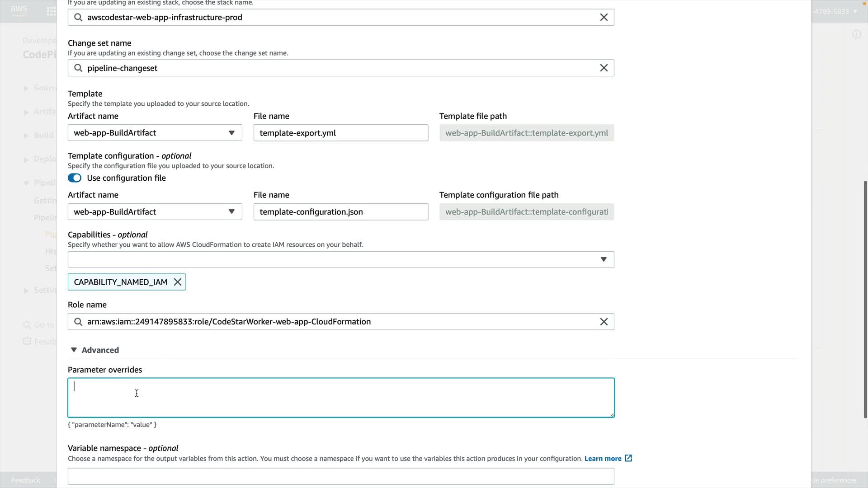Toggle off Use configuration file switch

75,178
